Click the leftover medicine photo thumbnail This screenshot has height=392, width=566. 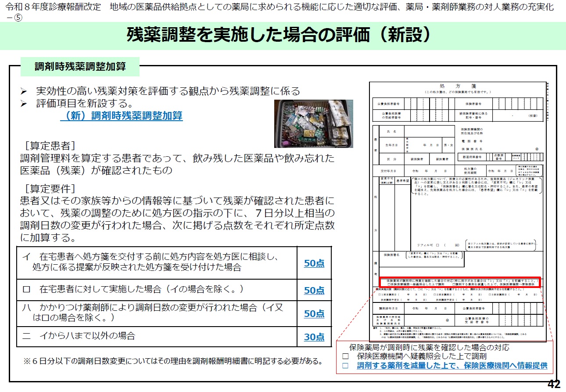(313, 123)
